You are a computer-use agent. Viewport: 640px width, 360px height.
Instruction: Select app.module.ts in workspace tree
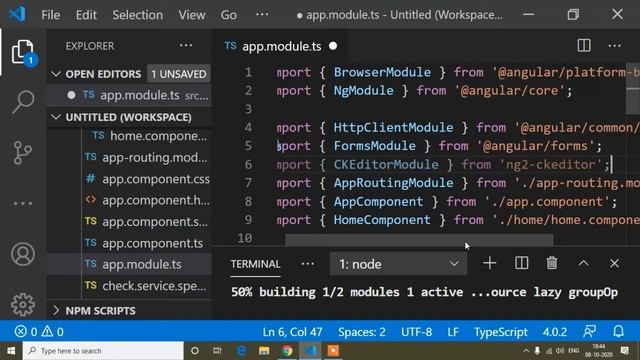(133, 264)
